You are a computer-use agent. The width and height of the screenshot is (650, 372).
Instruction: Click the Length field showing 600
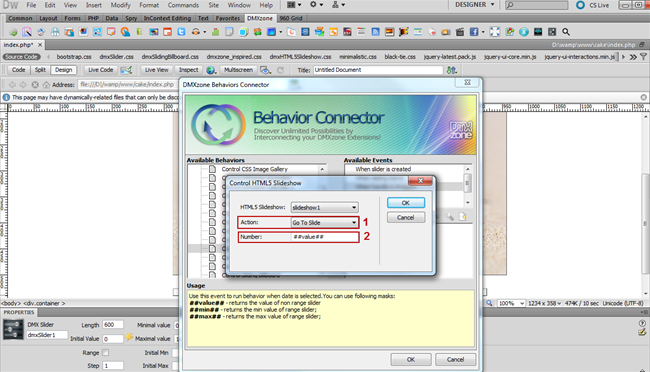pos(113,325)
